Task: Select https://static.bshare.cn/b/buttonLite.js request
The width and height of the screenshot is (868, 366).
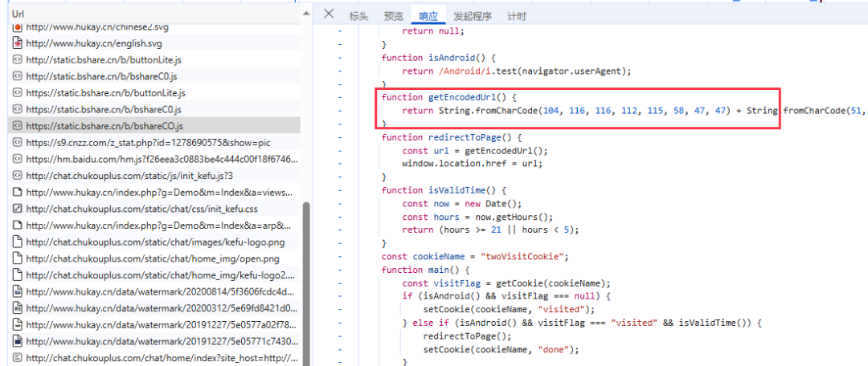Action: pyautogui.click(x=154, y=93)
